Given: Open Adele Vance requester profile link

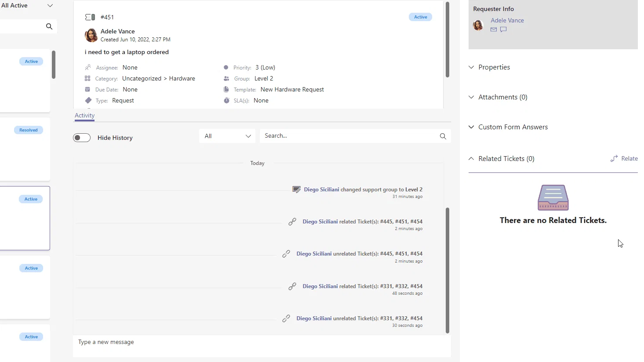Looking at the screenshot, I should tap(507, 20).
